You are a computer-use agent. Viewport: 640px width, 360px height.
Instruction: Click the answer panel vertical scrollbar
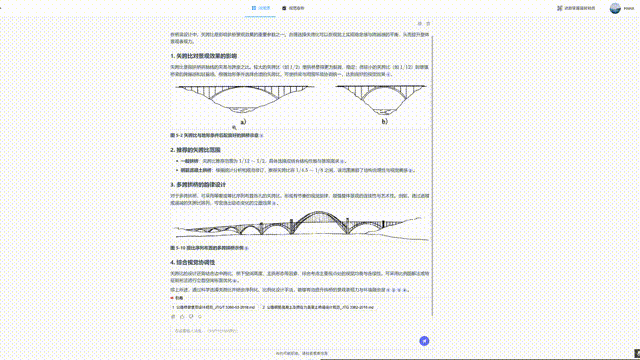432,176
